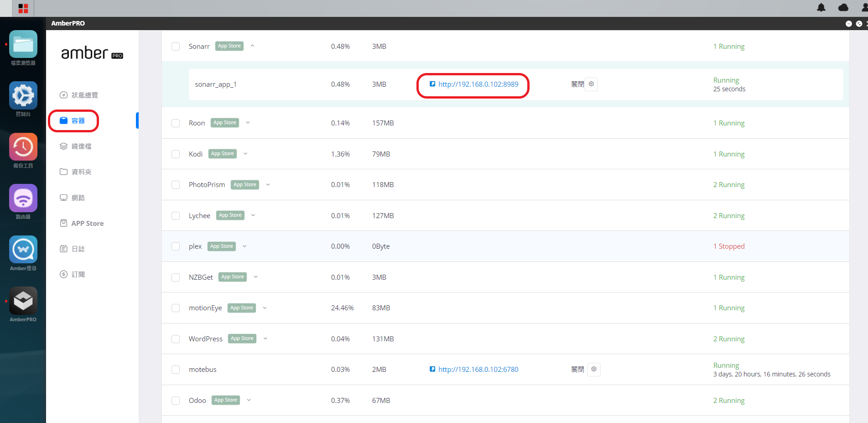Check the plex row checkbox
Viewport: 868px width, 423px height.
176,246
